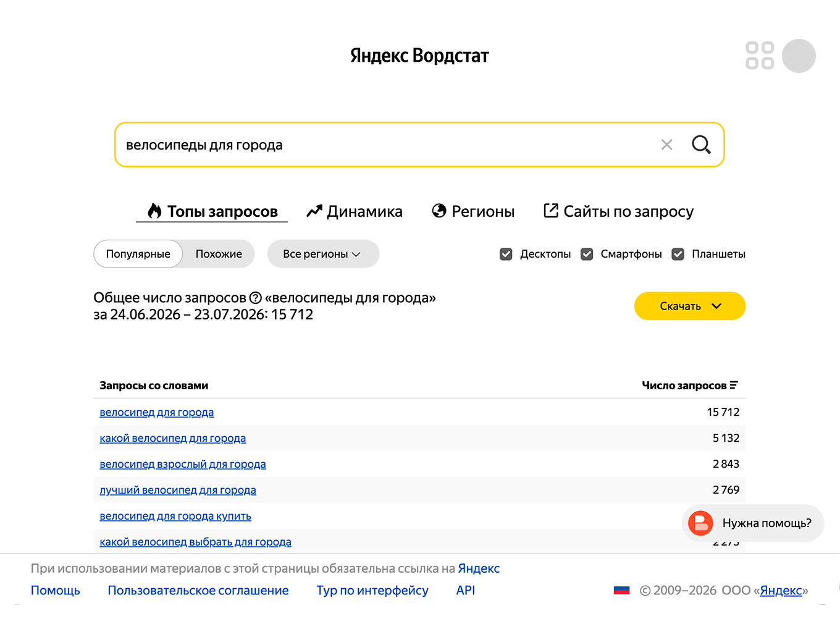Open the user profile avatar
Screen dimensions: 840x637
[799, 56]
